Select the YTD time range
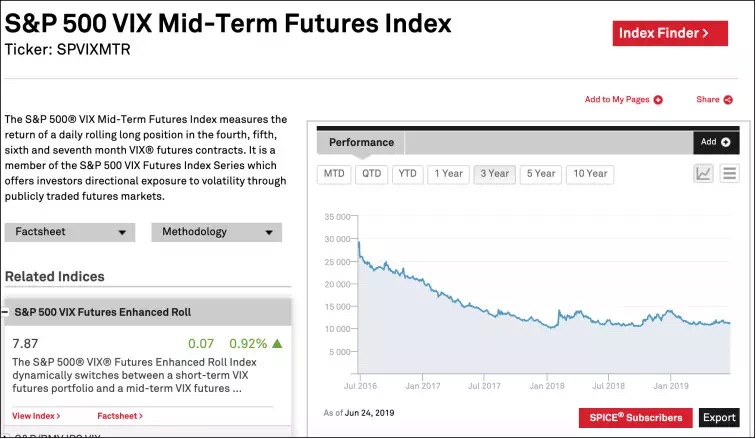756x439 pixels. pyautogui.click(x=407, y=174)
